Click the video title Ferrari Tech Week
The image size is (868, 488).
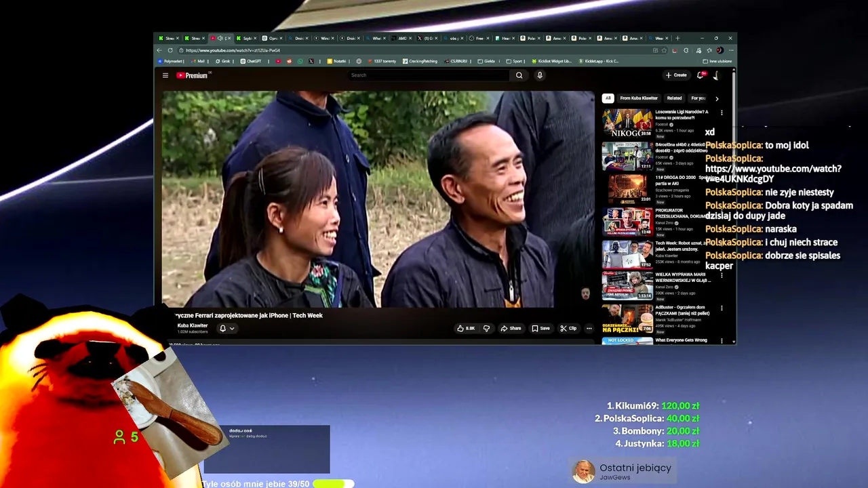(249, 315)
